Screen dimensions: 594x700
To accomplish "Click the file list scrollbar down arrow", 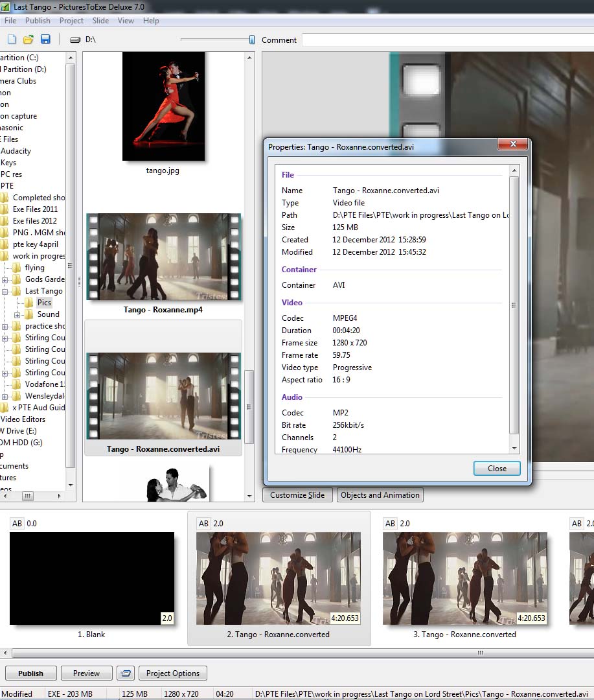I will 249,496.
